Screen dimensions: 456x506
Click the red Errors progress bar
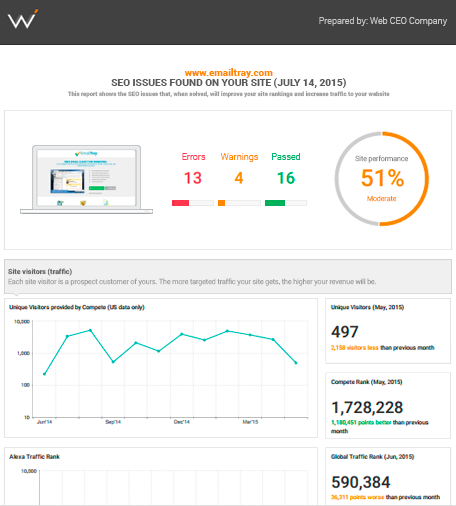coord(193,203)
